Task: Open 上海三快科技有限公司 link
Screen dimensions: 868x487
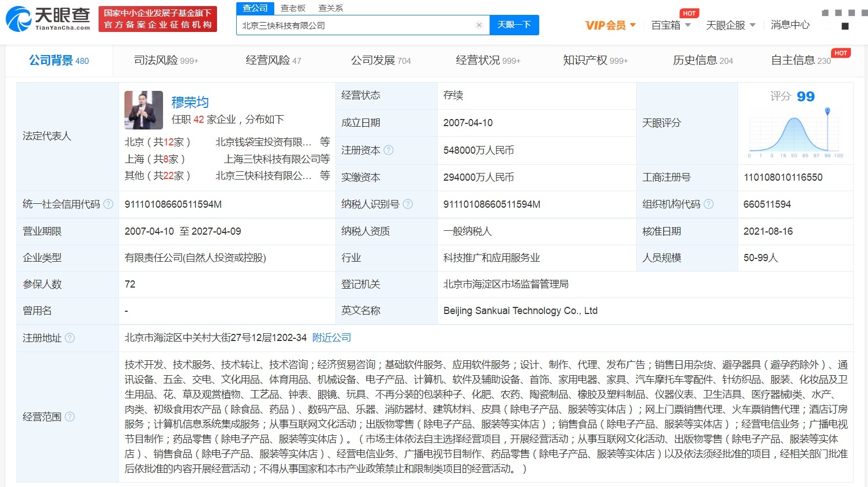Action: 272,159
